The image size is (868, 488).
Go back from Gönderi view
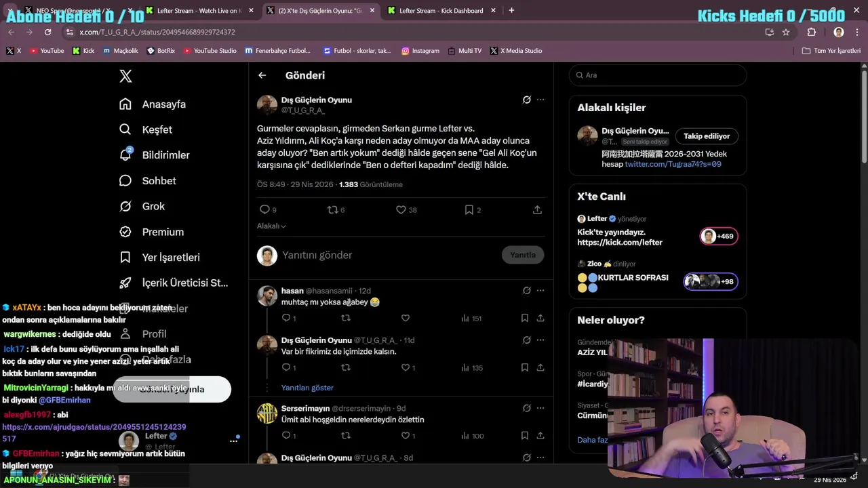tap(262, 75)
